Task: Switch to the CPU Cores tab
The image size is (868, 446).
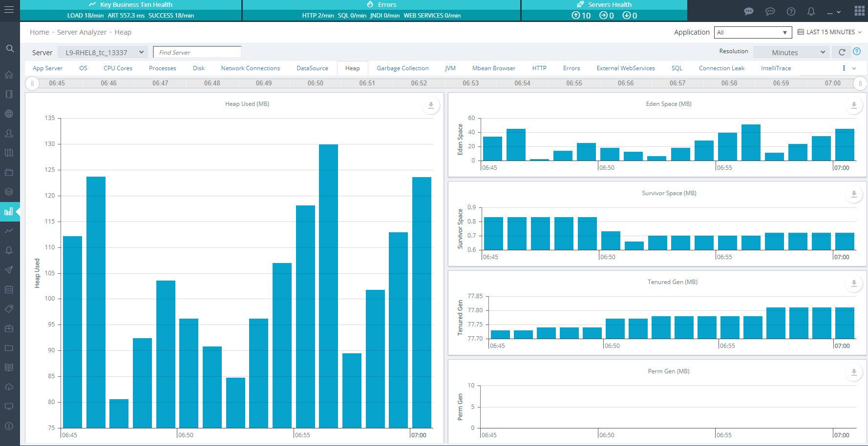Action: click(118, 68)
